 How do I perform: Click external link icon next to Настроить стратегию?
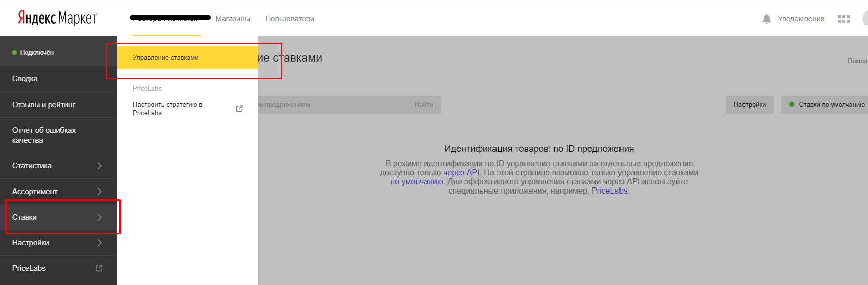(239, 109)
